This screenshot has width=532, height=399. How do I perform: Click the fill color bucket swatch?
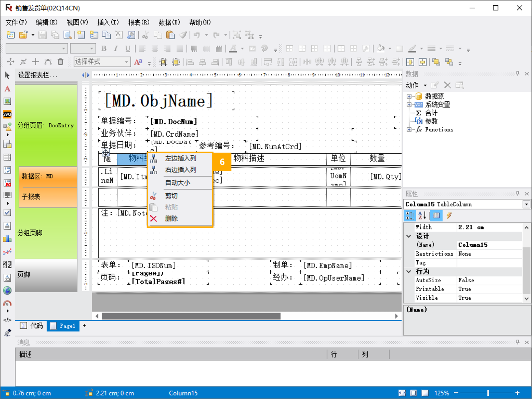(x=381, y=49)
